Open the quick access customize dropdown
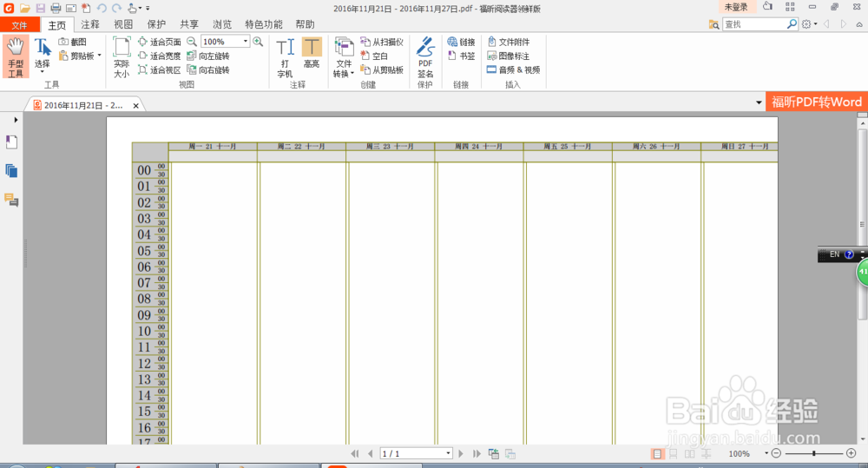The height and width of the screenshot is (468, 868). pos(148,9)
